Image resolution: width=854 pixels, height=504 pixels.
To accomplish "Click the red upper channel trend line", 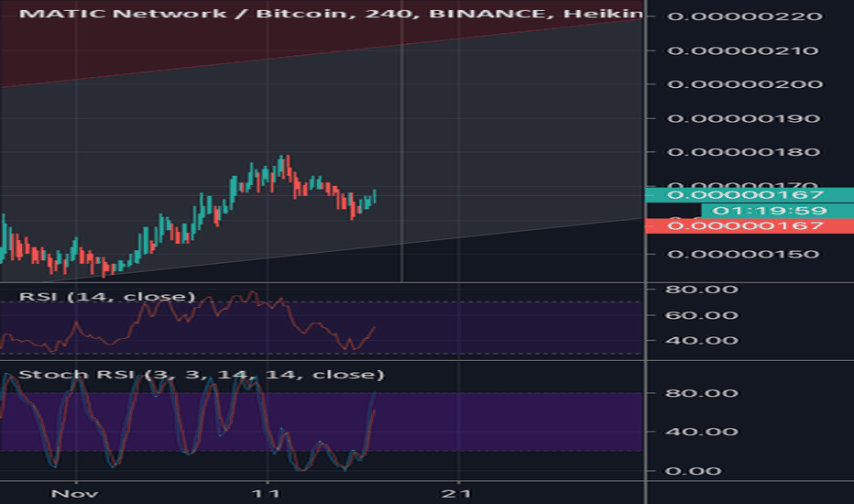I will (322, 54).
